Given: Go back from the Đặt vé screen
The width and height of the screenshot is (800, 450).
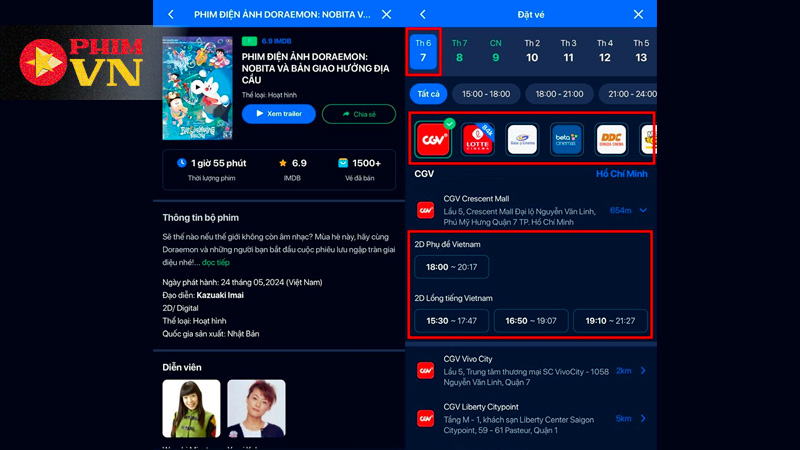Looking at the screenshot, I should coord(423,14).
